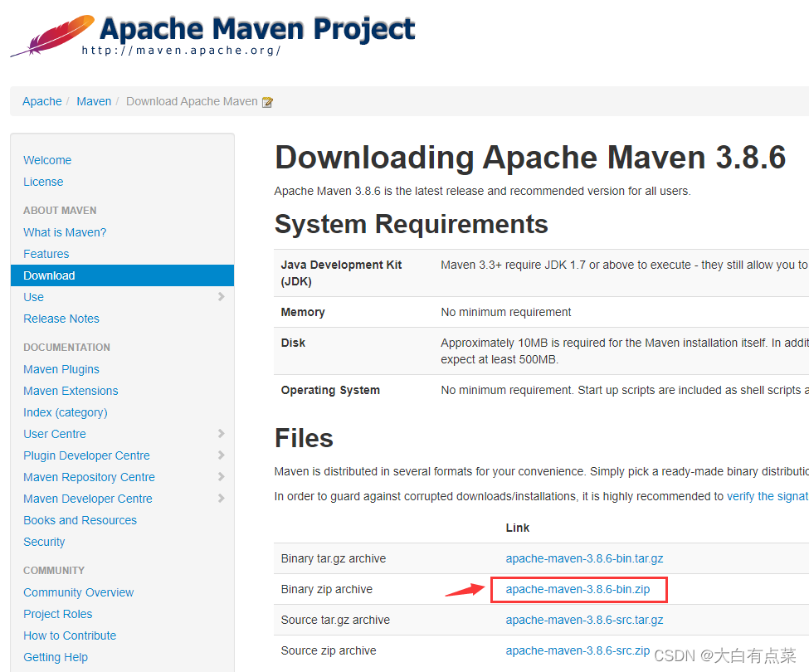Open Getting Help page
The image size is (809, 672).
tap(56, 658)
